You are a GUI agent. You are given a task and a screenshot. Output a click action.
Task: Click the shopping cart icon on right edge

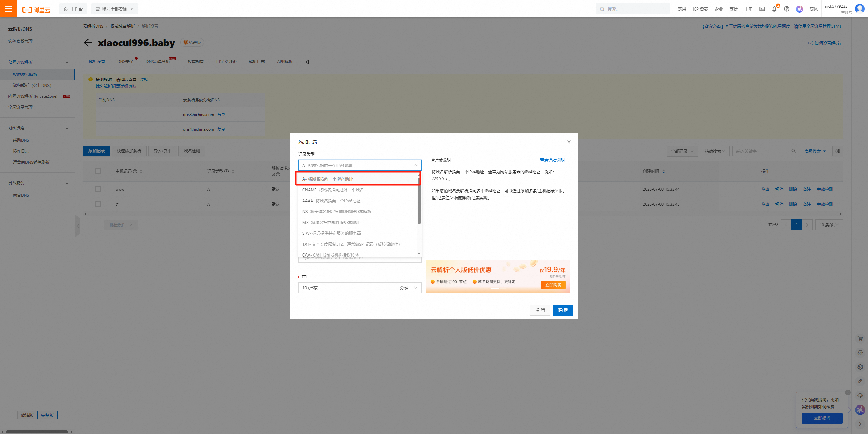[860, 338]
